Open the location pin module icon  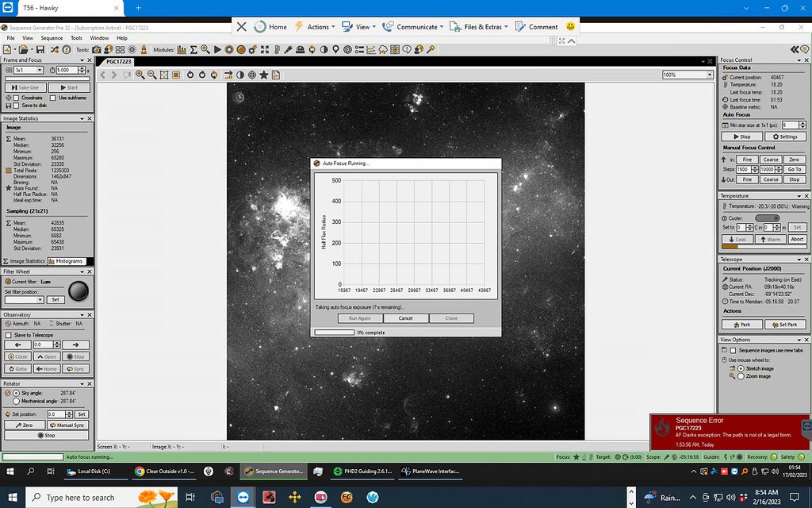pos(335,50)
